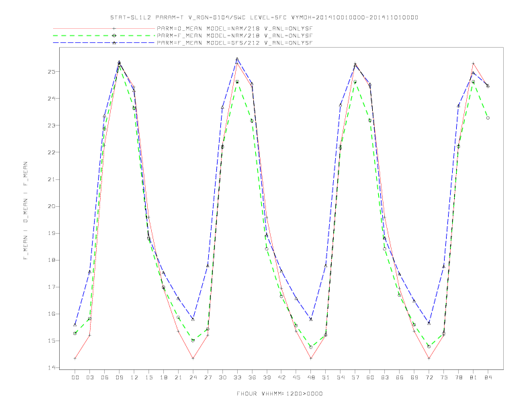This screenshot has height=411, width=532.
Task: Click x-axis tick label 12
Action: pyautogui.click(x=134, y=377)
